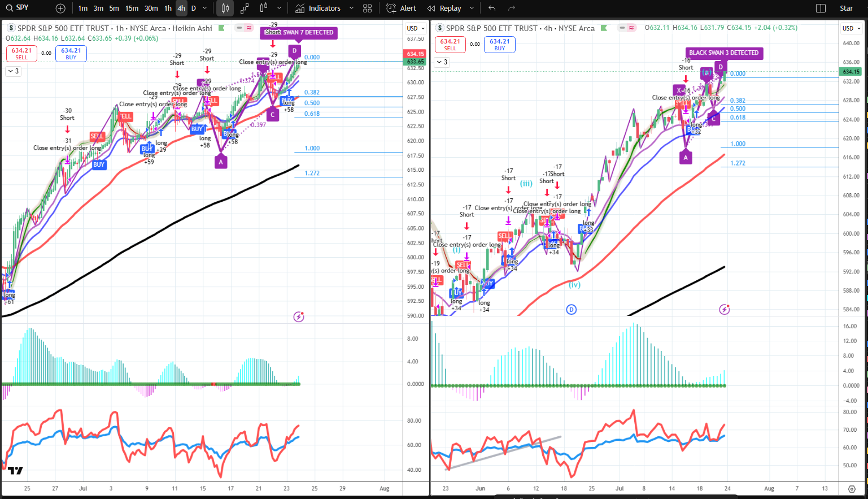Select the 15m interval
This screenshot has height=499, width=868.
(132, 8)
